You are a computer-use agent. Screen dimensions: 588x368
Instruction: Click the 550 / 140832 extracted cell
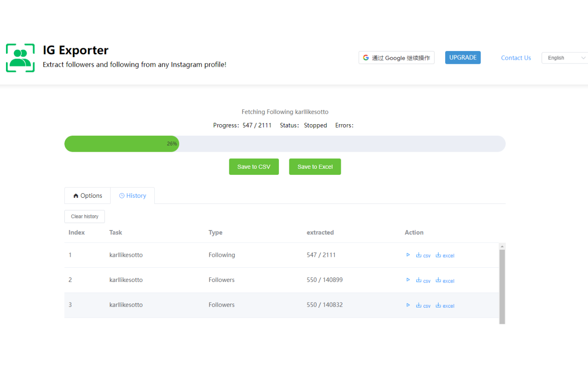tap(325, 305)
